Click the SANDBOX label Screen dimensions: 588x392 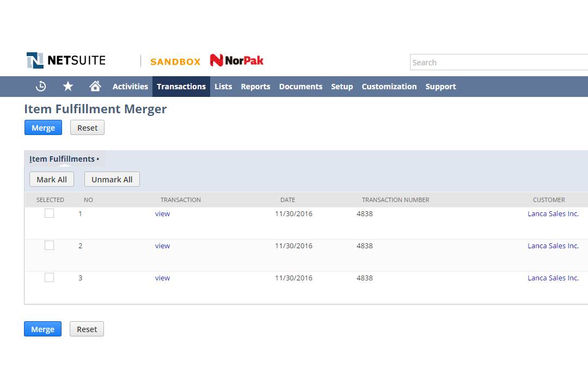pyautogui.click(x=175, y=62)
